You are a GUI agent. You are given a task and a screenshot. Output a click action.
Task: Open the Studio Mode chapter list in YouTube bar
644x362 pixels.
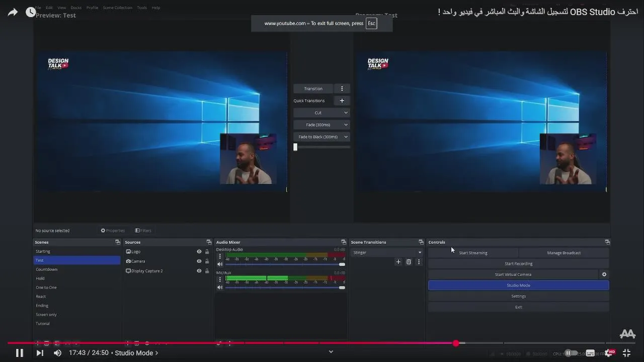[x=136, y=353]
